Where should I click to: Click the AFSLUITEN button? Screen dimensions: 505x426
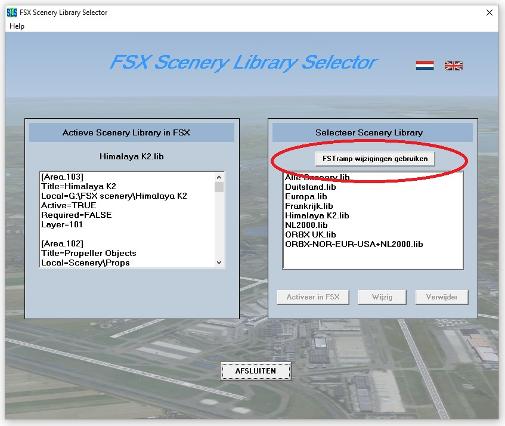256,371
